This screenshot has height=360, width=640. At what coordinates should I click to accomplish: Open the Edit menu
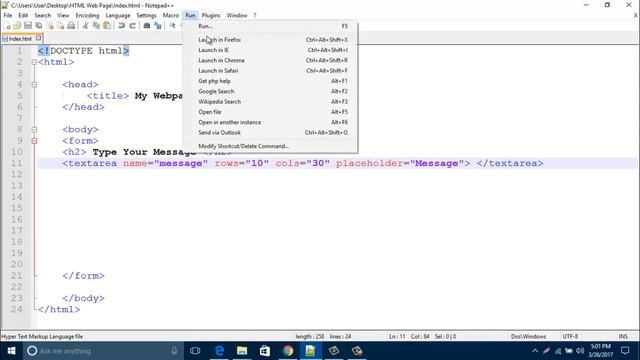coord(23,15)
